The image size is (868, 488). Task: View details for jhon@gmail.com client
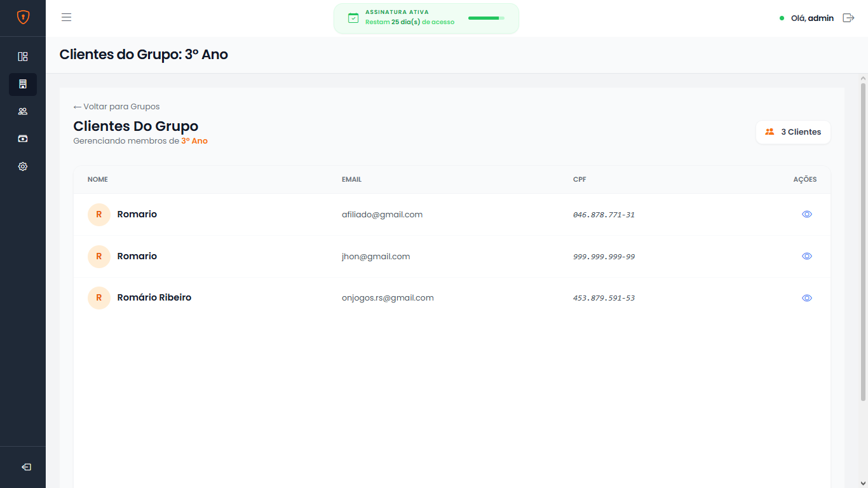pyautogui.click(x=806, y=256)
